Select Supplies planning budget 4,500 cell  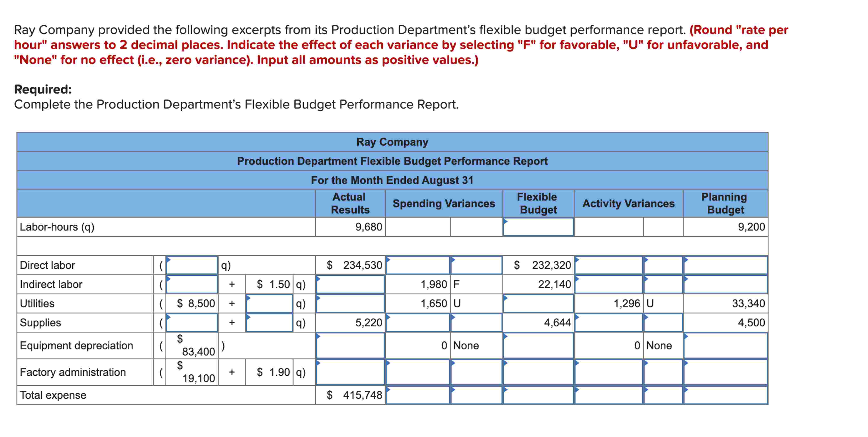726,323
